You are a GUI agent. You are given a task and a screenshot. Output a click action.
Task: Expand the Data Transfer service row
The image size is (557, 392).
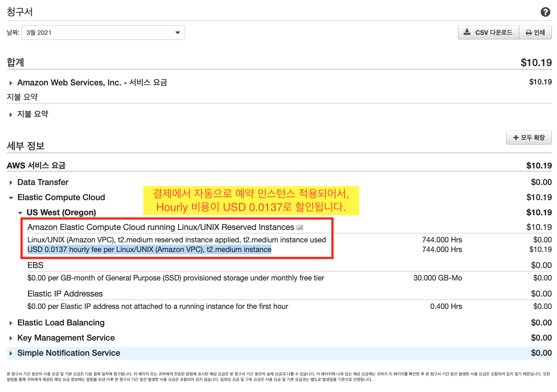tap(39, 182)
